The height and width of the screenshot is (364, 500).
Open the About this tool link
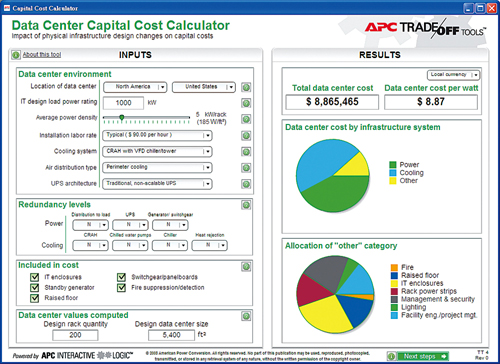pyautogui.click(x=42, y=55)
